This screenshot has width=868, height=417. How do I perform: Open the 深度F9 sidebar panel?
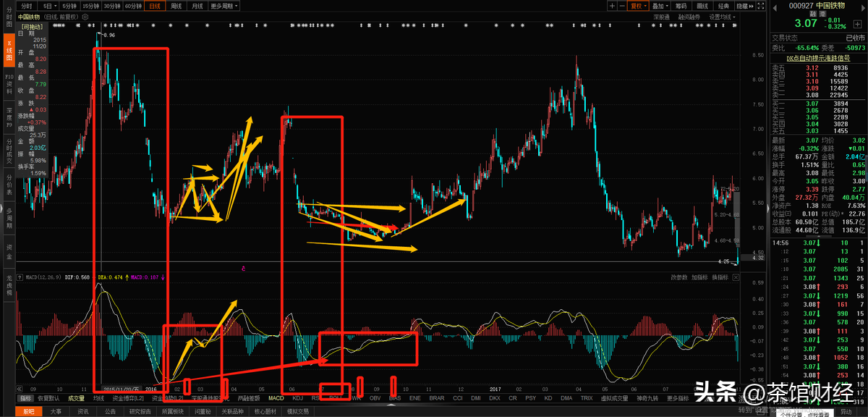[8, 118]
